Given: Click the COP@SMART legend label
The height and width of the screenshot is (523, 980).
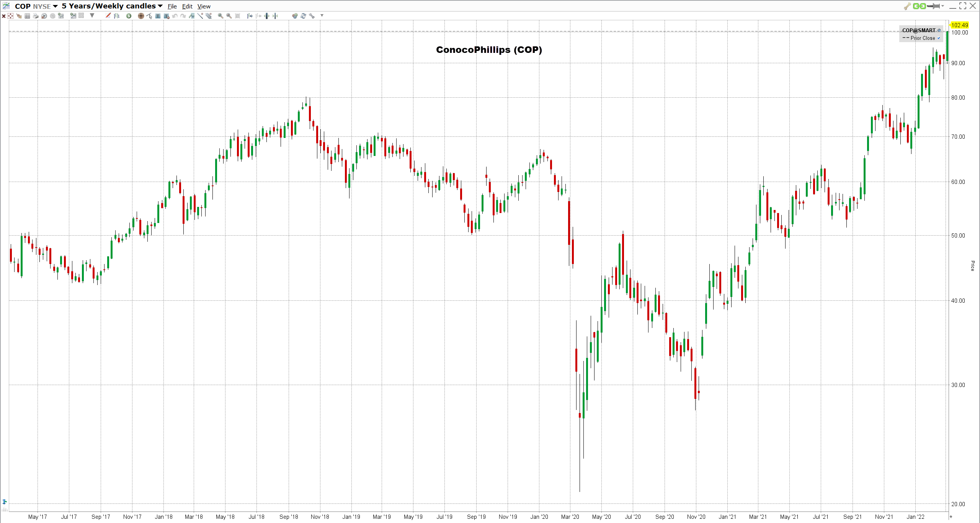Looking at the screenshot, I should click(919, 30).
